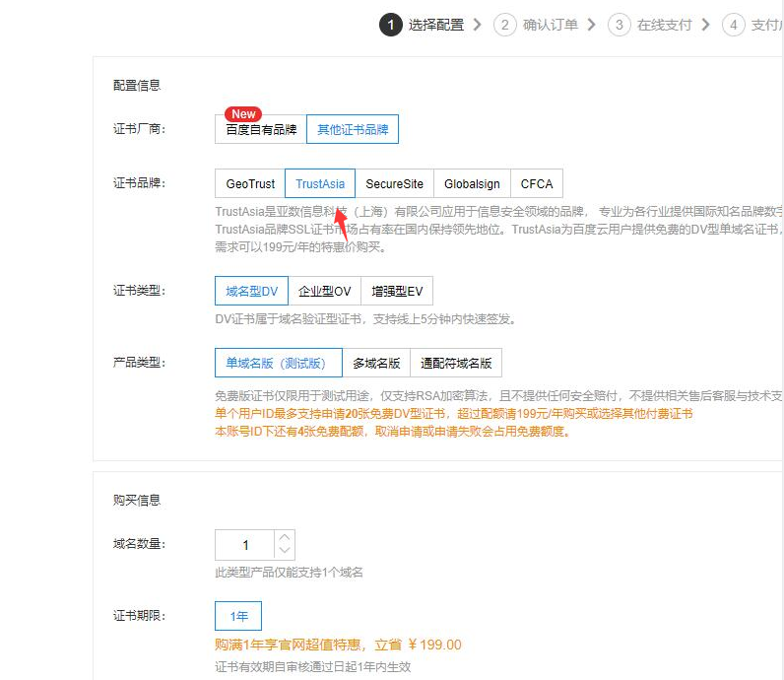Select 域名型DV certificate type
This screenshot has width=784, height=680.
(251, 291)
